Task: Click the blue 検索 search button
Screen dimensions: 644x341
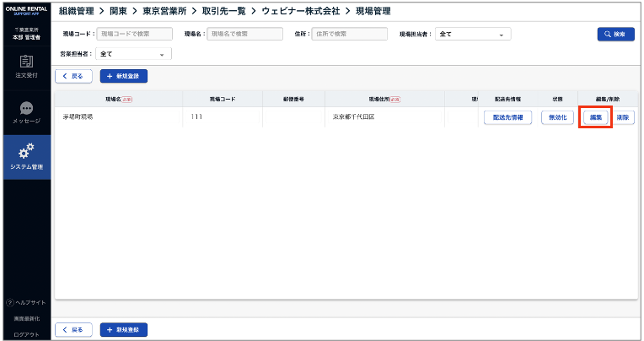Action: click(615, 34)
